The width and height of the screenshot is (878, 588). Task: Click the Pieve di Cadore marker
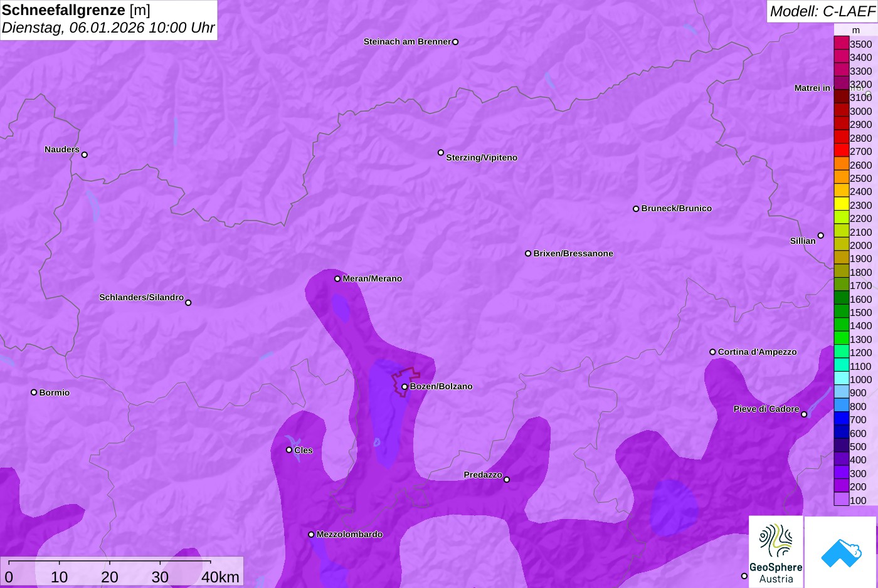804,414
